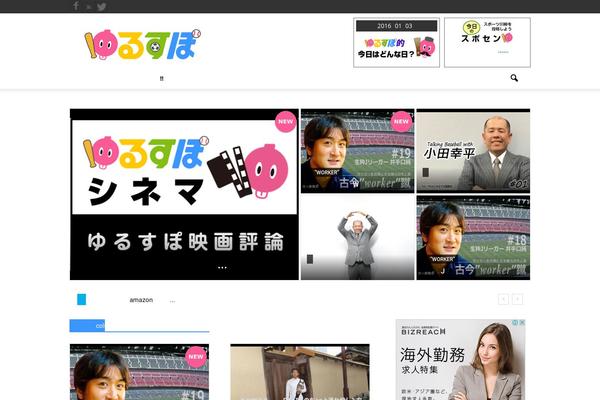Viewport: 600px width, 400px height.
Task: Close the BIZREACH ad via X icon
Action: coord(522,323)
